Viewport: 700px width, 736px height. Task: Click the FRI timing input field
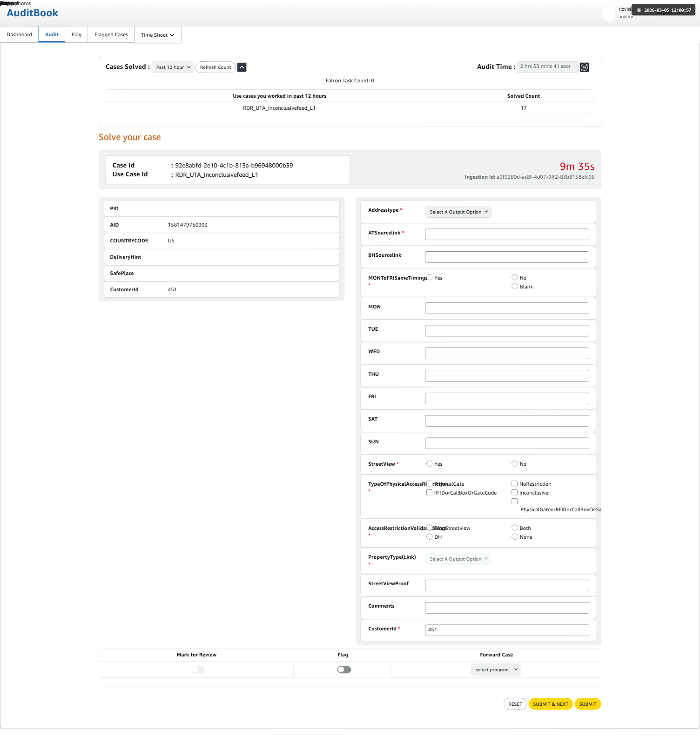point(507,398)
